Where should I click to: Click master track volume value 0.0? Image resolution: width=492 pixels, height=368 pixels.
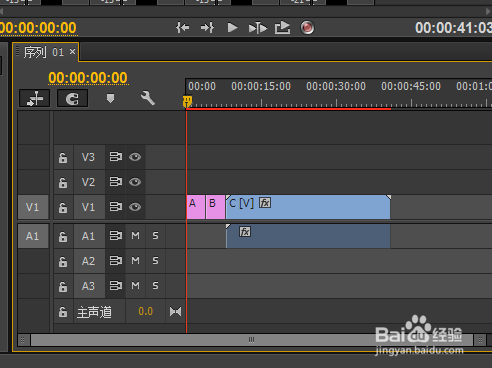point(146,311)
